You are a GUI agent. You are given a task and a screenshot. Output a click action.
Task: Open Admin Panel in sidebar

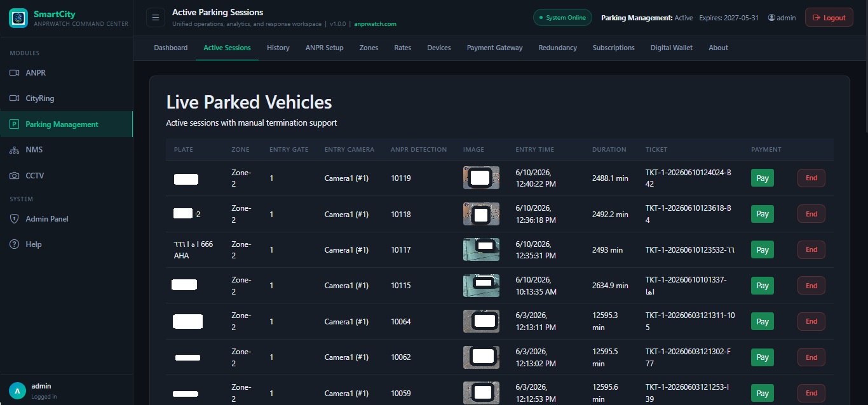[x=66, y=219]
